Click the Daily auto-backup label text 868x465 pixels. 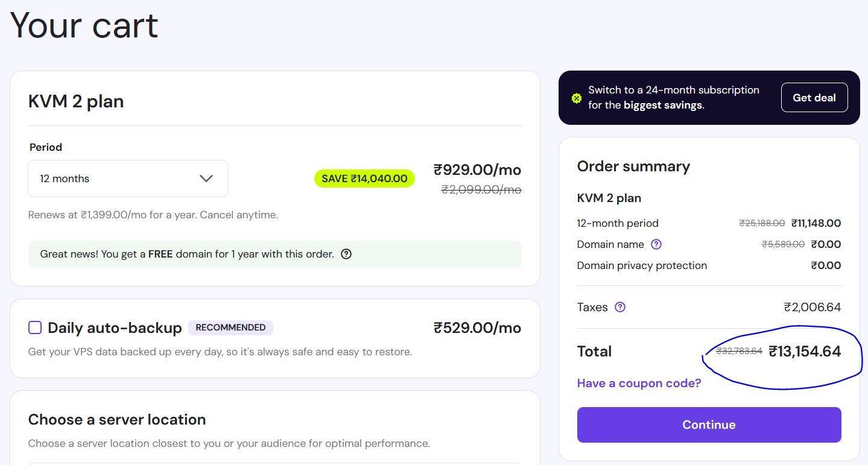coord(115,328)
